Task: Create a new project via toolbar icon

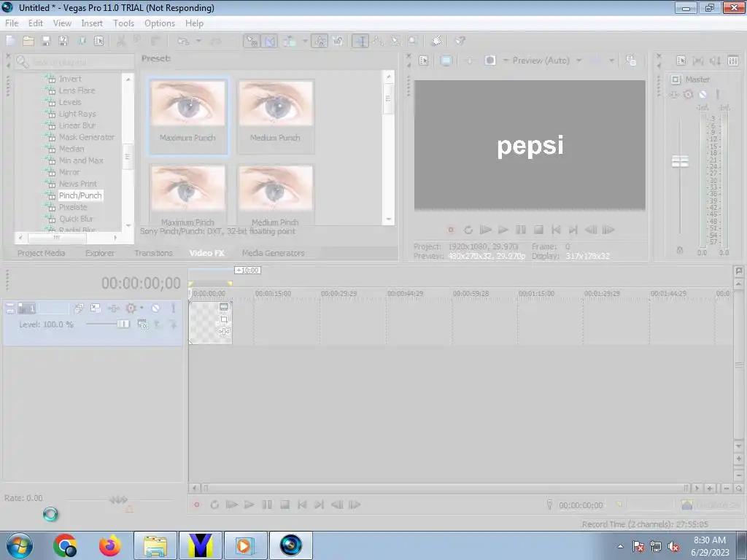Action: coord(10,41)
